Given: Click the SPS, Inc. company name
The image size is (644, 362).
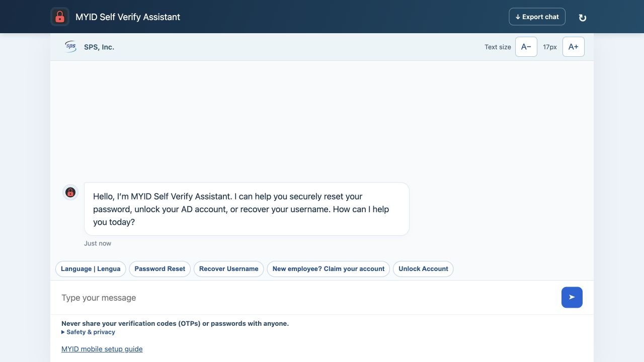Looking at the screenshot, I should coord(99,47).
